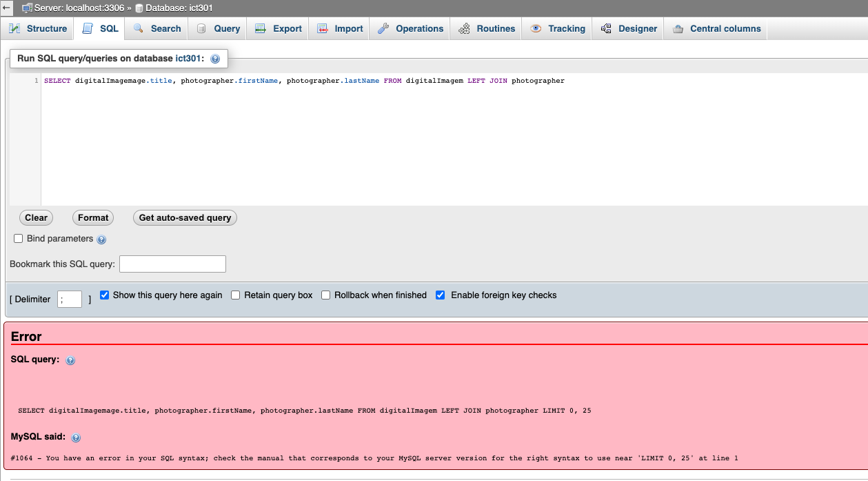The height and width of the screenshot is (481, 868).
Task: Click the server icon in breadcrumb
Action: 27,8
